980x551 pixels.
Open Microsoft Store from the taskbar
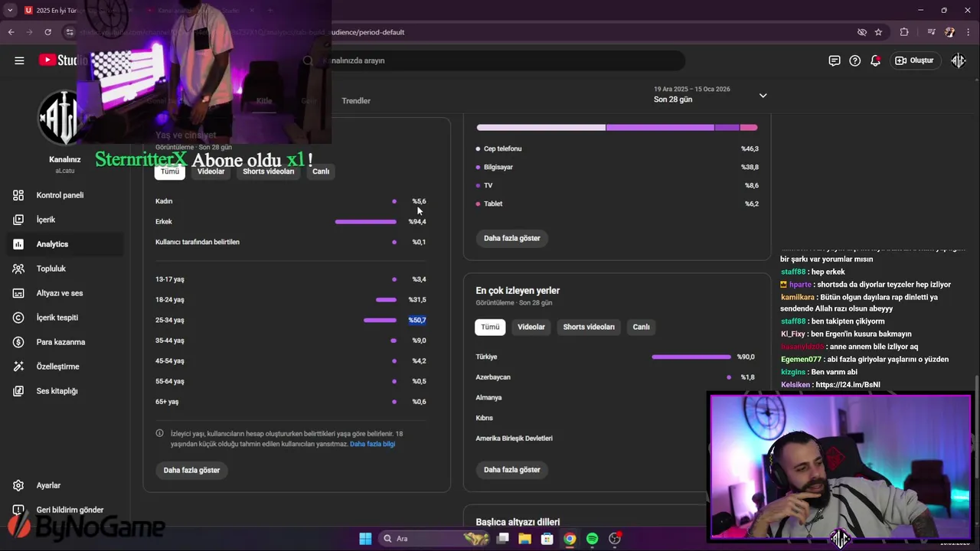pyautogui.click(x=547, y=539)
